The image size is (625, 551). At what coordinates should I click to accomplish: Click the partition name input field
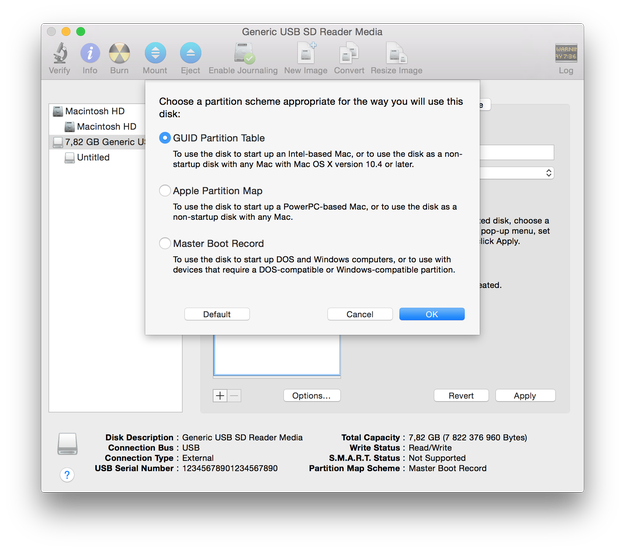point(517,152)
